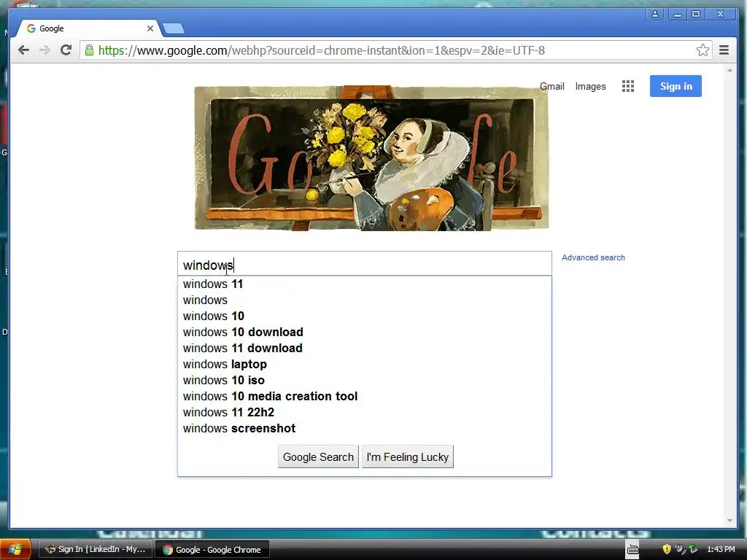Click the forward navigation arrow
Viewport: 747px width, 560px height.
pos(44,50)
